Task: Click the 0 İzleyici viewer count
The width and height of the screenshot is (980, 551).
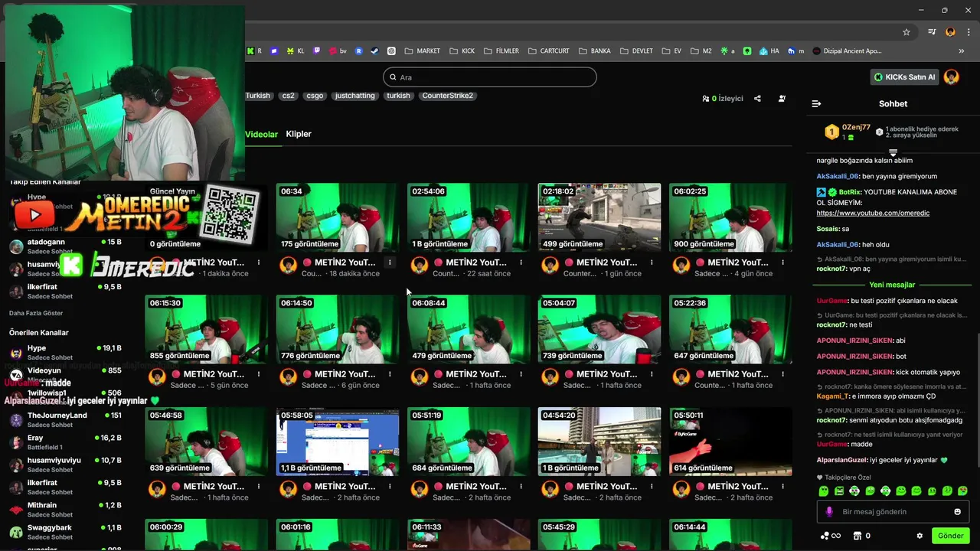Action: [x=722, y=99]
